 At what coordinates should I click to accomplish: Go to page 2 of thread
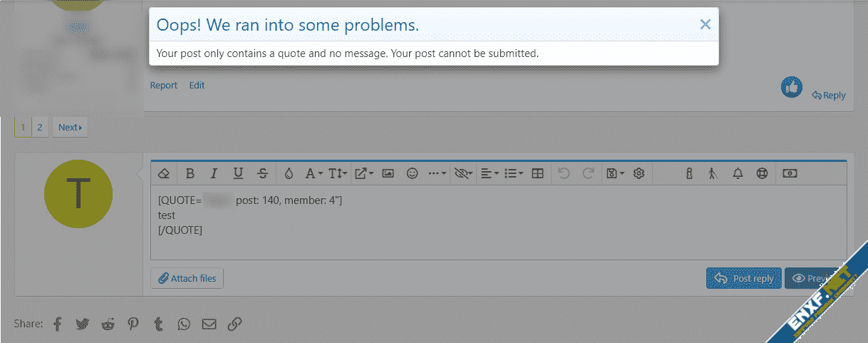pos(40,128)
